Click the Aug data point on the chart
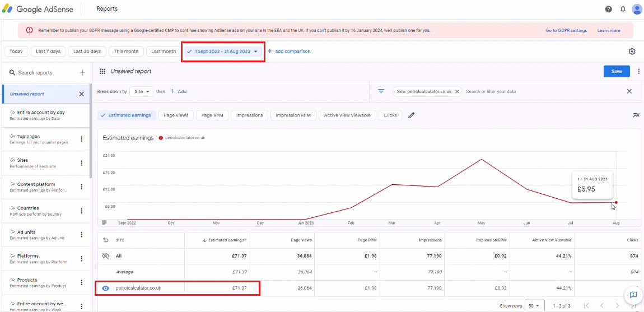 coord(616,202)
